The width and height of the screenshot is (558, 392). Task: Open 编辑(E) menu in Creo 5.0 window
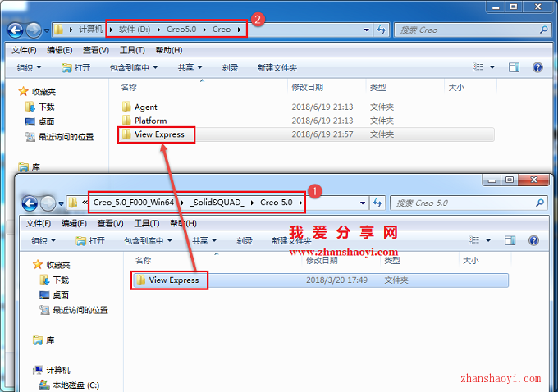tap(74, 223)
